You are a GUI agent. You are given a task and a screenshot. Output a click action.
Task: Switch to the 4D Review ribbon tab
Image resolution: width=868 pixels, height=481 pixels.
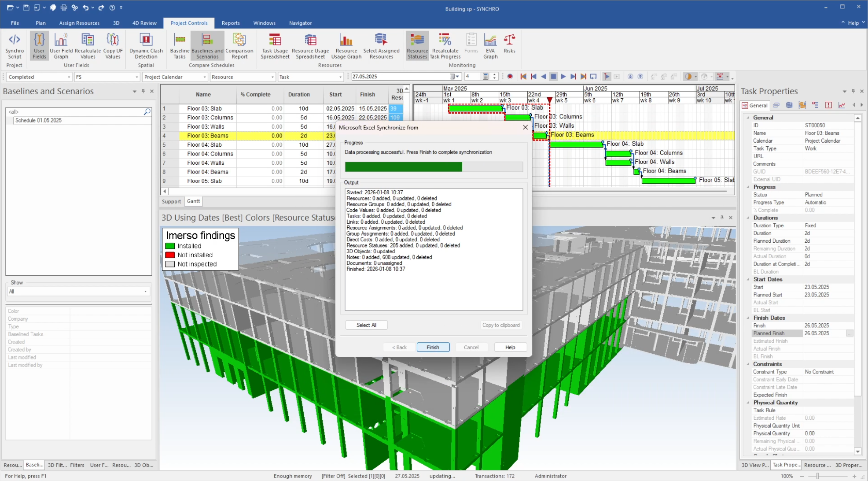144,23
